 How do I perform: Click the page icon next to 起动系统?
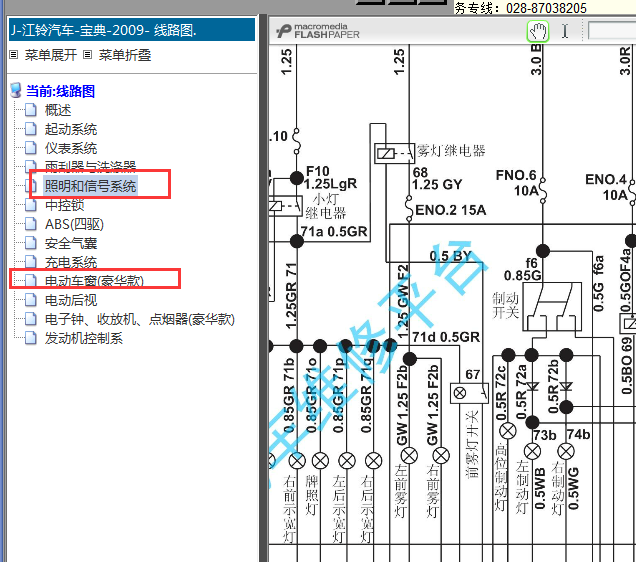(x=31, y=129)
